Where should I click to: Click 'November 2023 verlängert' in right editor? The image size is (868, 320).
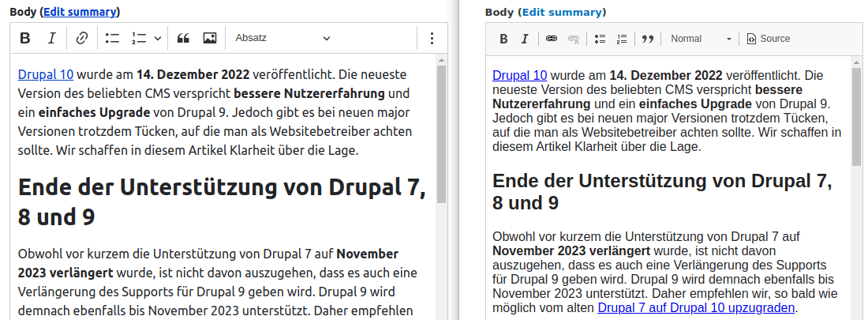coord(572,250)
